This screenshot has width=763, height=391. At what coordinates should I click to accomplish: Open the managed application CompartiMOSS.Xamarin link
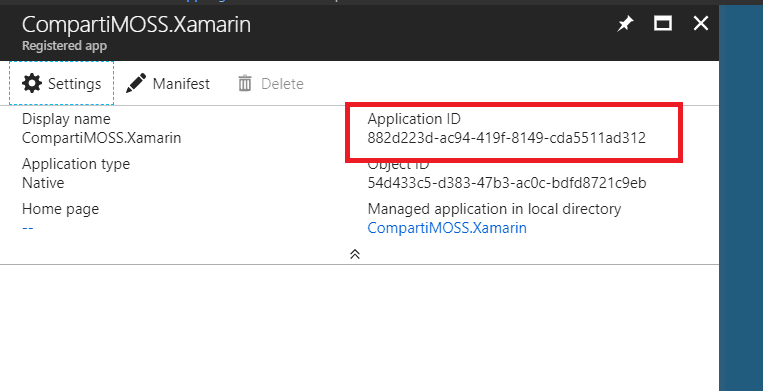pos(447,228)
